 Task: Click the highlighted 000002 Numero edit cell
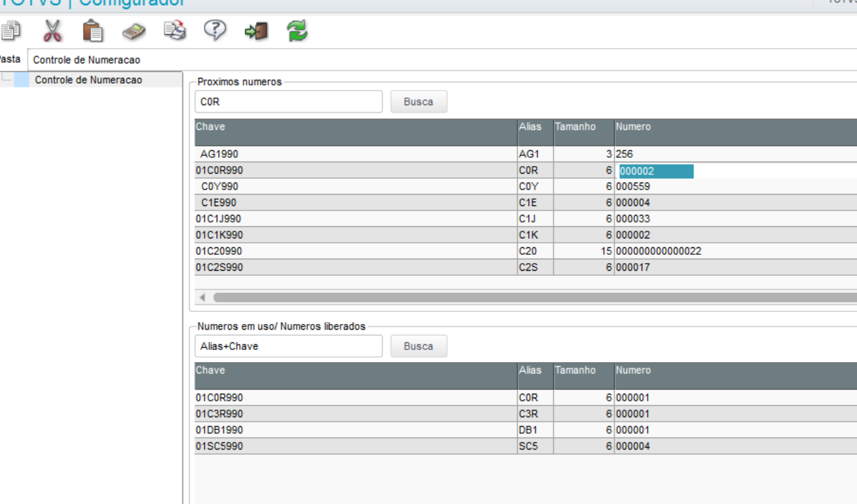(656, 171)
